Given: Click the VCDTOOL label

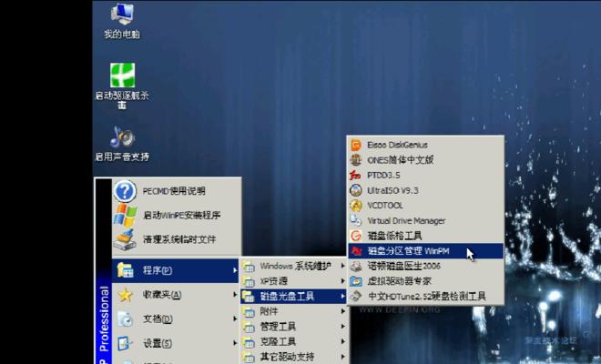Looking at the screenshot, I should [x=385, y=206].
